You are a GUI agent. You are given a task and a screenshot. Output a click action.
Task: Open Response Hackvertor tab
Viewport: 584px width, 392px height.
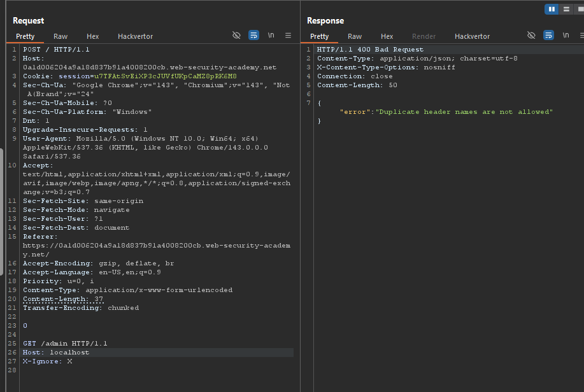[x=473, y=36]
